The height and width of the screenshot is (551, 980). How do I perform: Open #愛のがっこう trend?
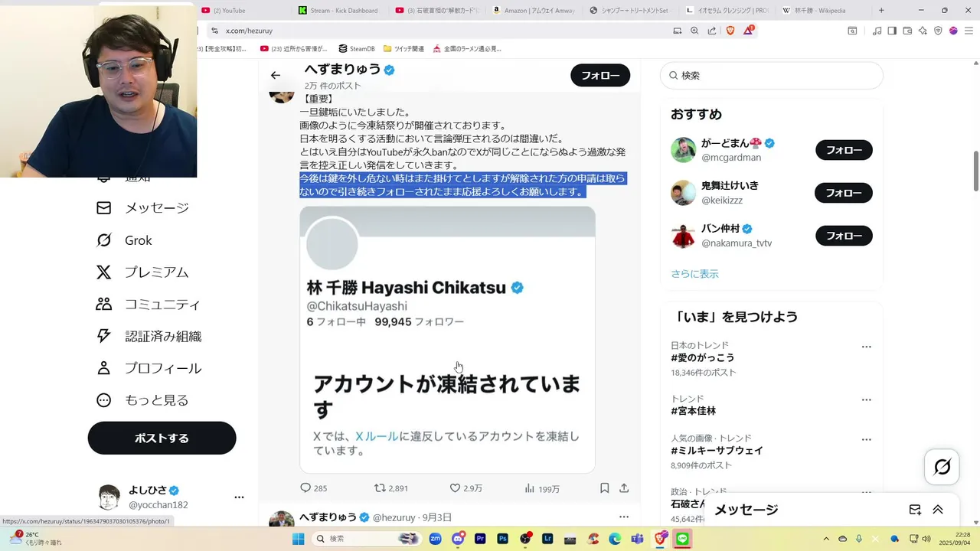coord(702,358)
